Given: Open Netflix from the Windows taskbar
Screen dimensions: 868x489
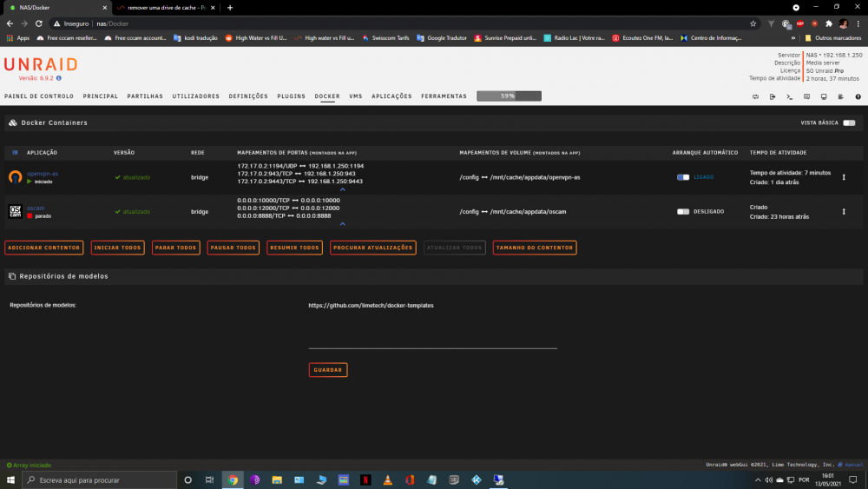Looking at the screenshot, I should point(365,480).
